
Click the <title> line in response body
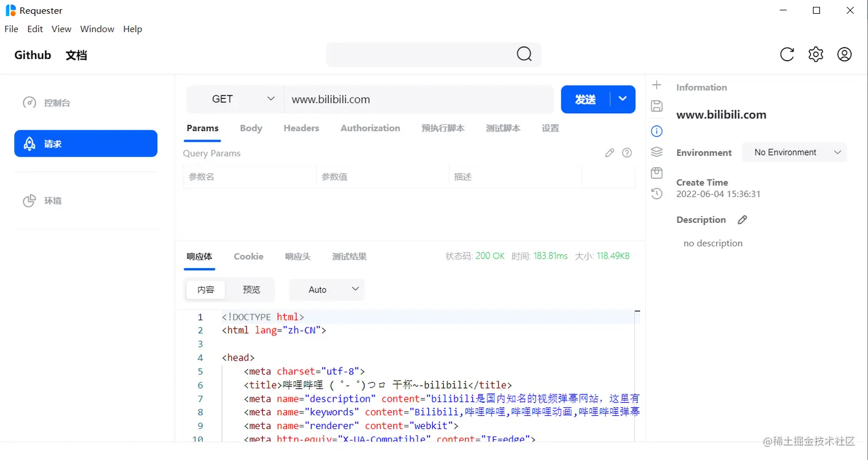tap(378, 385)
